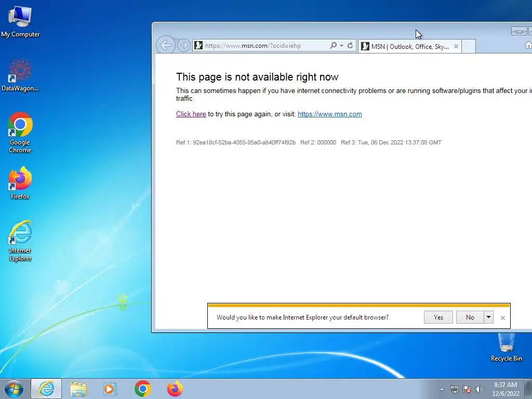Go forward with the browser Forward arrow
Image resolution: width=532 pixels, height=399 pixels.
pos(183,46)
